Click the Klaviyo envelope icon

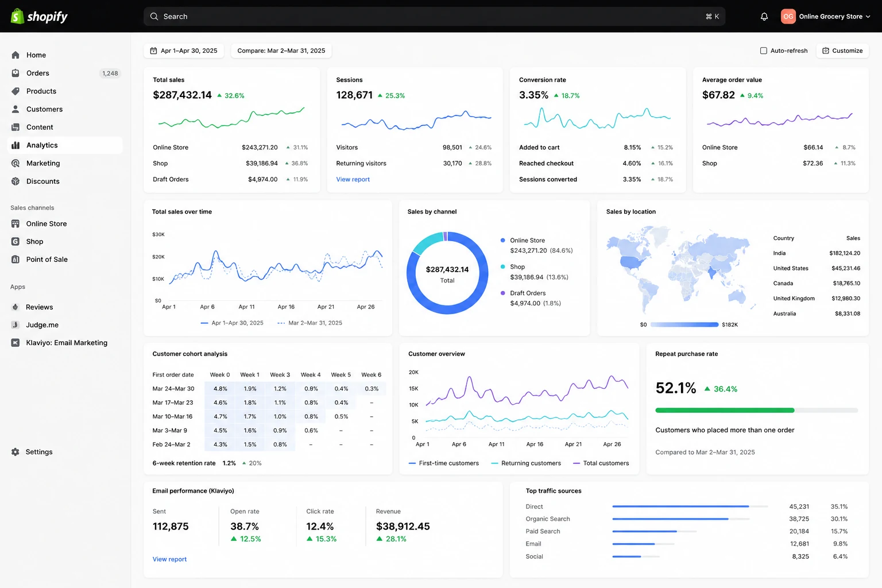click(16, 343)
